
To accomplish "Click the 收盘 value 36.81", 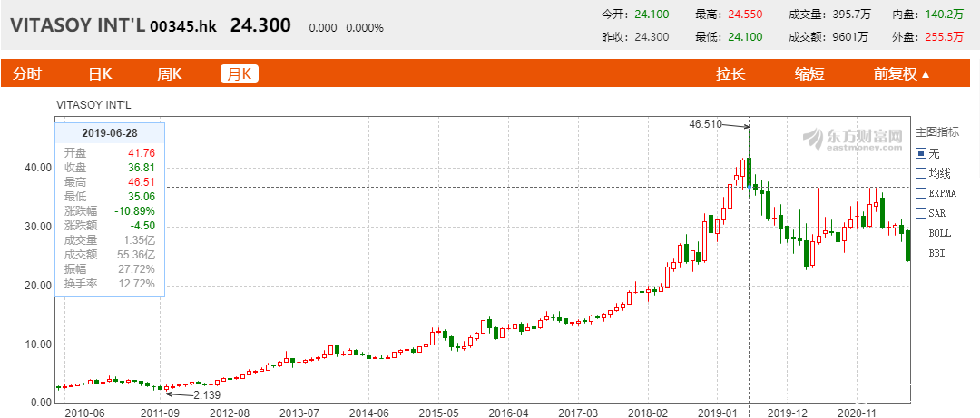I will click(142, 168).
